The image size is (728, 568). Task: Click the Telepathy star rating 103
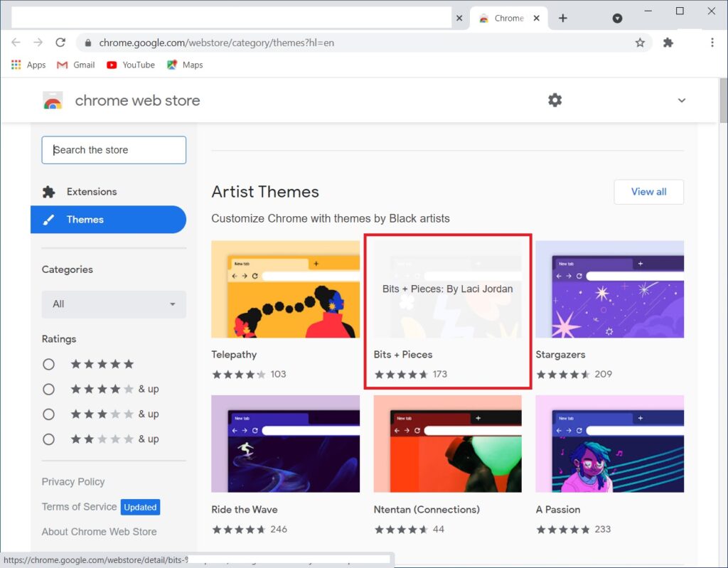click(249, 375)
